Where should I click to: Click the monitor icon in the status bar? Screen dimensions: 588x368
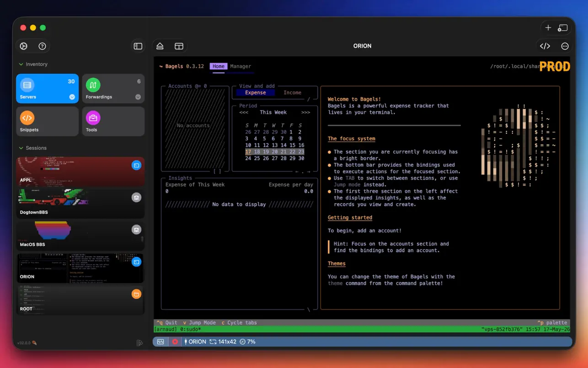[x=160, y=342]
